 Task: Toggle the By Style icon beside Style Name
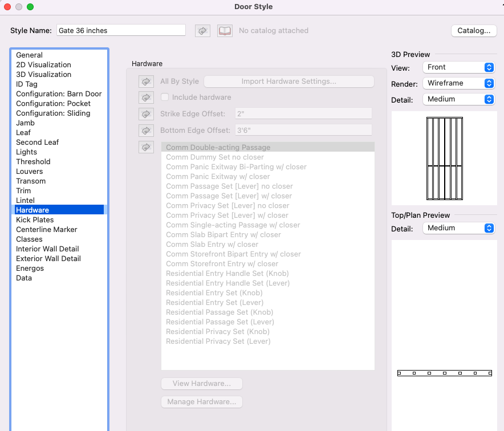pyautogui.click(x=202, y=30)
